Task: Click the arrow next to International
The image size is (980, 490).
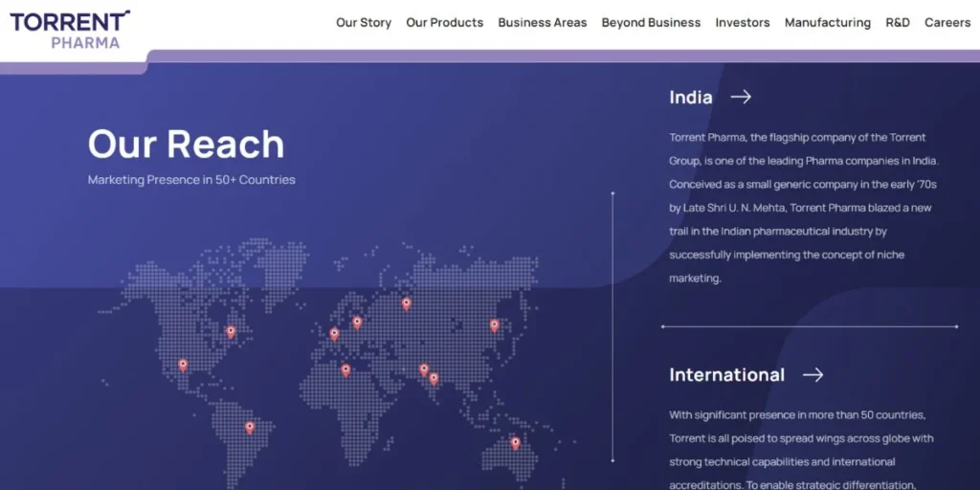Action: pyautogui.click(x=813, y=374)
